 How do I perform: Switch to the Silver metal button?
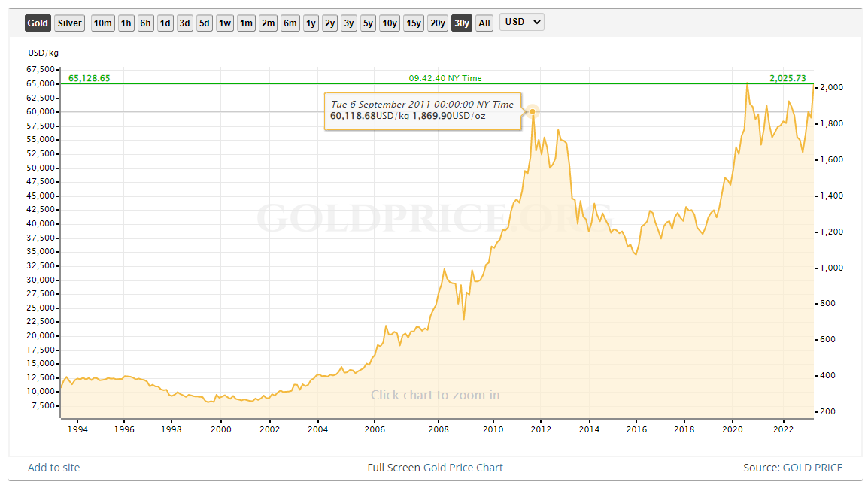[70, 23]
